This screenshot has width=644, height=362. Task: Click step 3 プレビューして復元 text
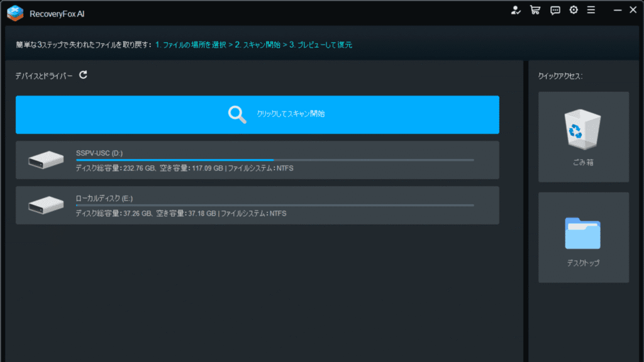(x=321, y=45)
